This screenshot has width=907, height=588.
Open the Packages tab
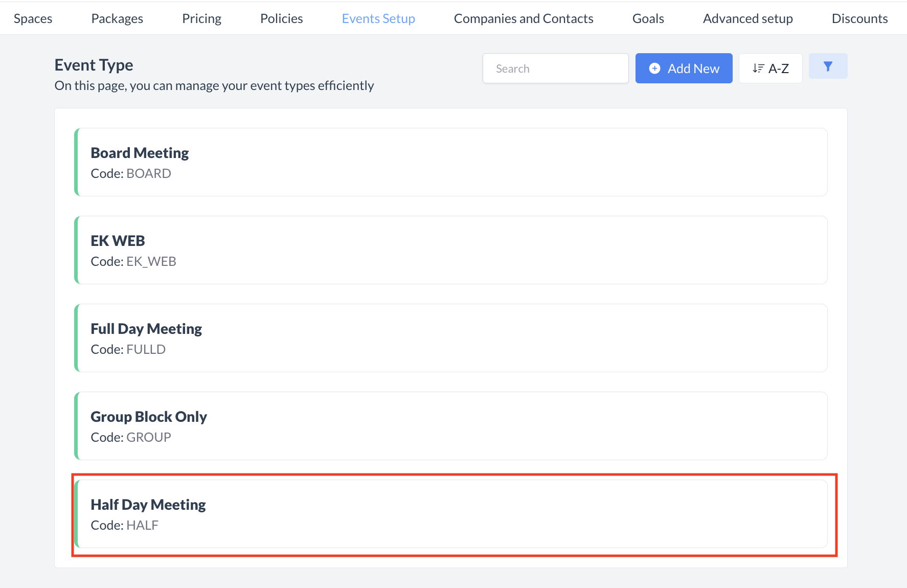click(117, 19)
